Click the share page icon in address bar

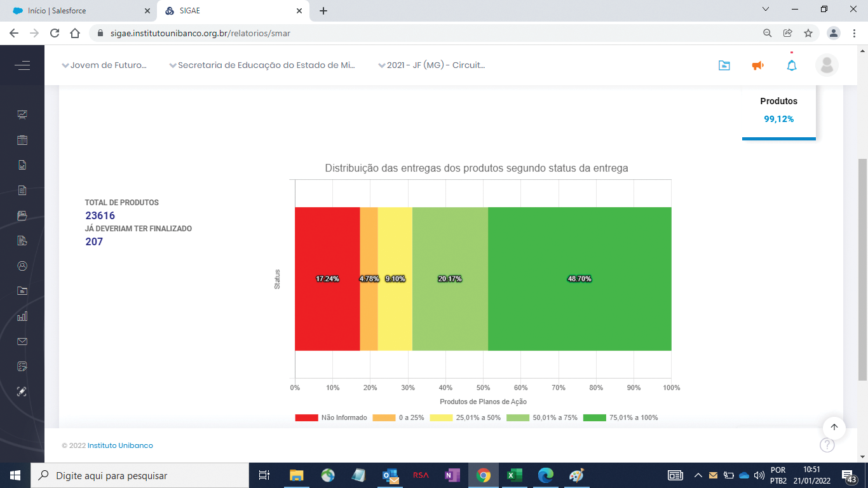pyautogui.click(x=788, y=33)
